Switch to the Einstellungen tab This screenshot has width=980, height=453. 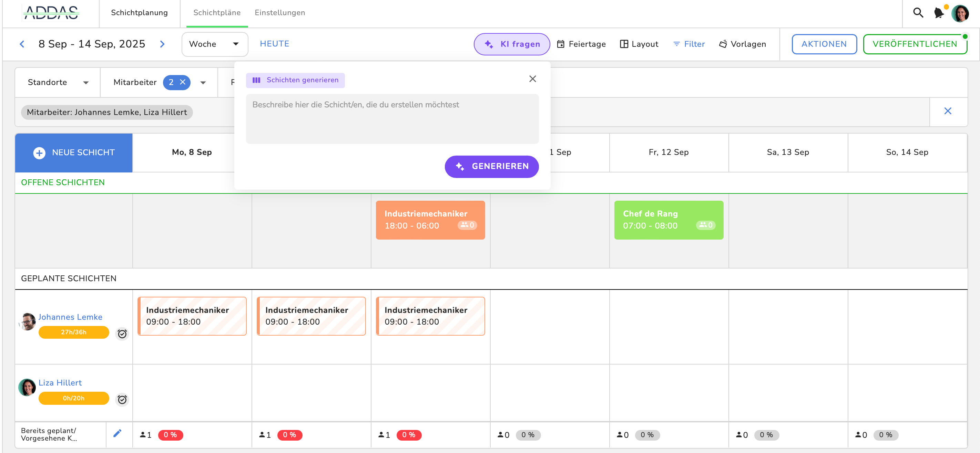tap(279, 12)
